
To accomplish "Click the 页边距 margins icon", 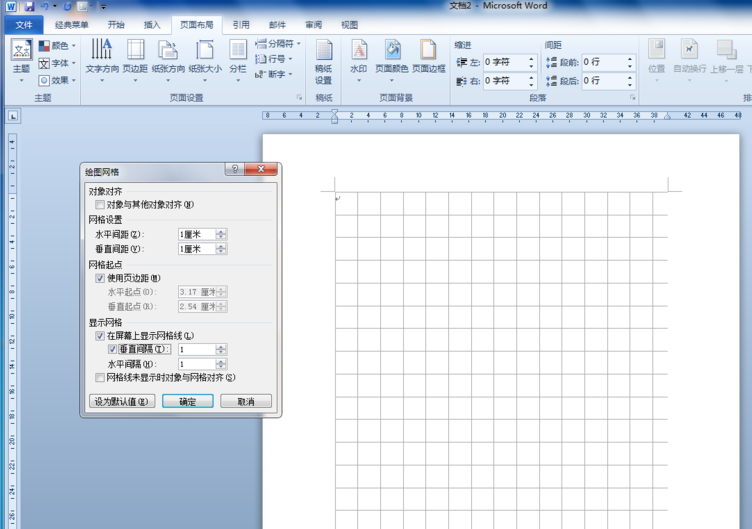I will point(135,50).
